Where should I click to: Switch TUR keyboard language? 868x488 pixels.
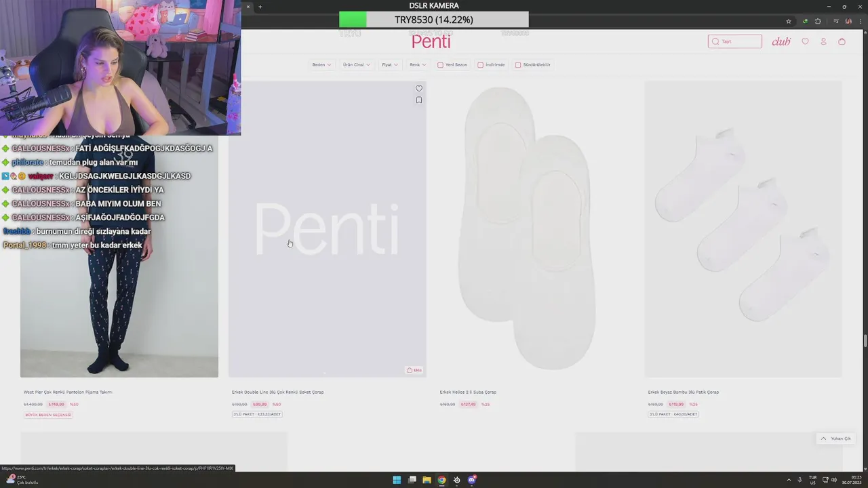(812, 480)
